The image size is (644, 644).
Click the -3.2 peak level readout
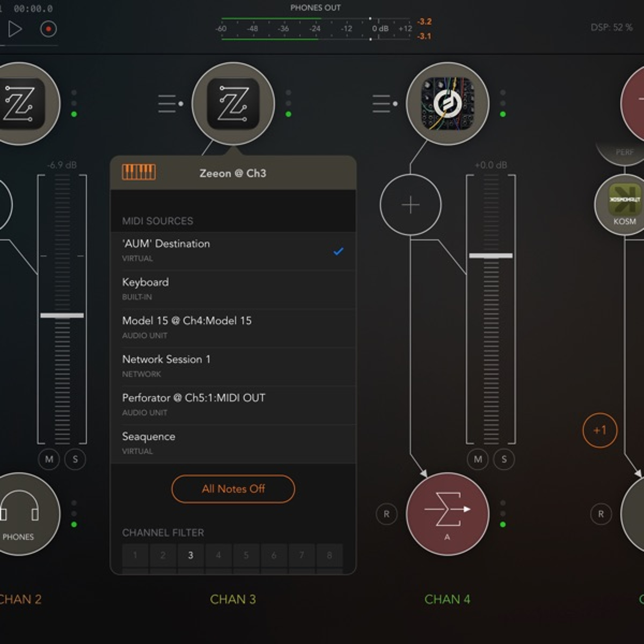[424, 22]
